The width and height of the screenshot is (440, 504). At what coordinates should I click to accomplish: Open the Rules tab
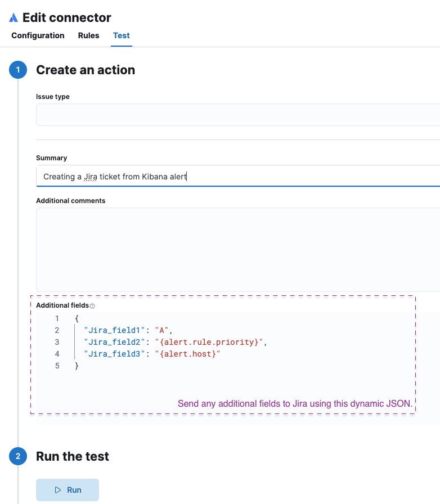point(88,35)
